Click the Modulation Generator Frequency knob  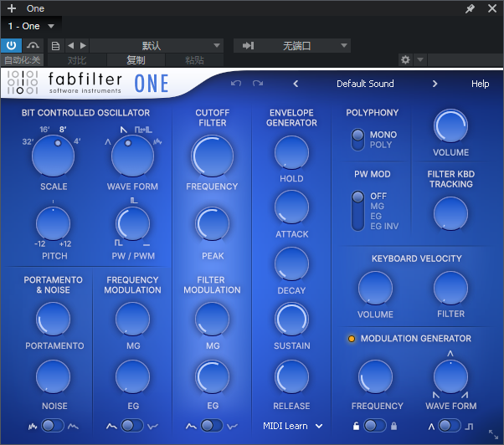[x=375, y=376]
